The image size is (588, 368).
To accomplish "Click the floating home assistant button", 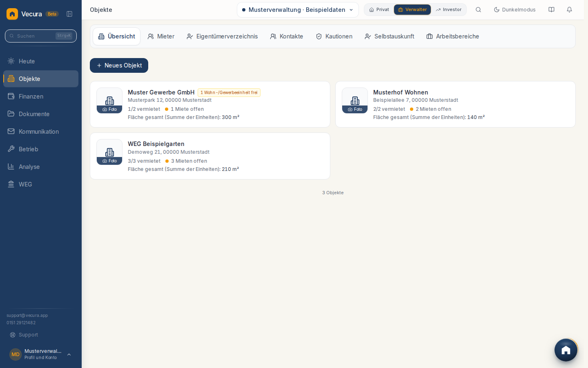I will click(566, 350).
